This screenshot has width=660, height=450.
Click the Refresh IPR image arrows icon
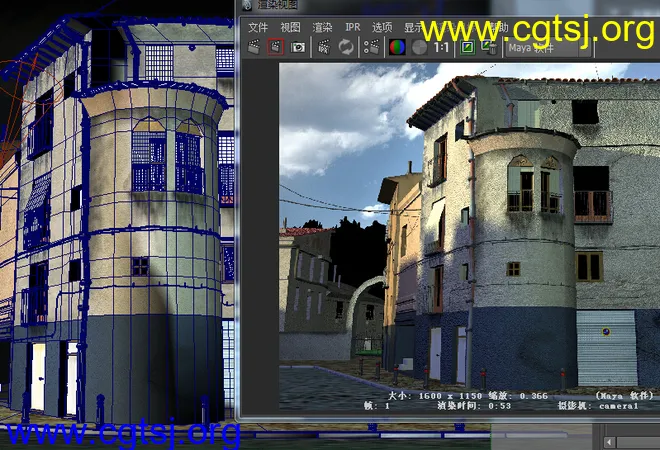coord(346,47)
